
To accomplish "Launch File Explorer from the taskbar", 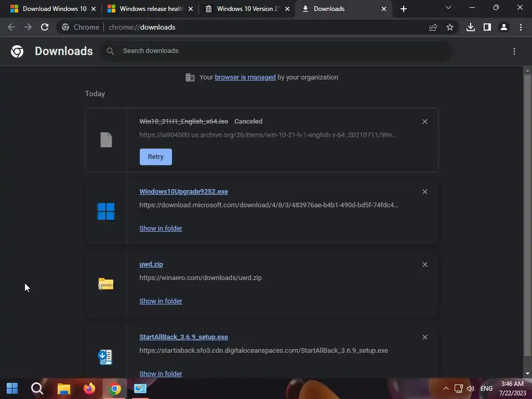I will point(63,389).
